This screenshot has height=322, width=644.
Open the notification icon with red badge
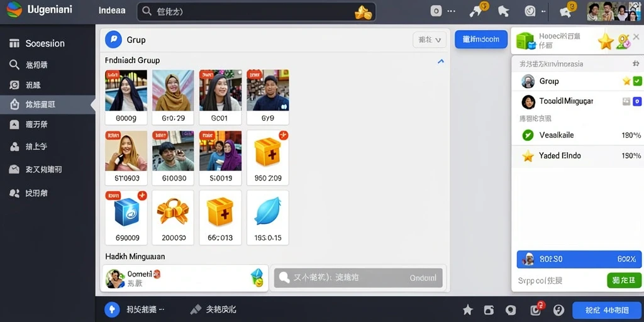point(535,309)
